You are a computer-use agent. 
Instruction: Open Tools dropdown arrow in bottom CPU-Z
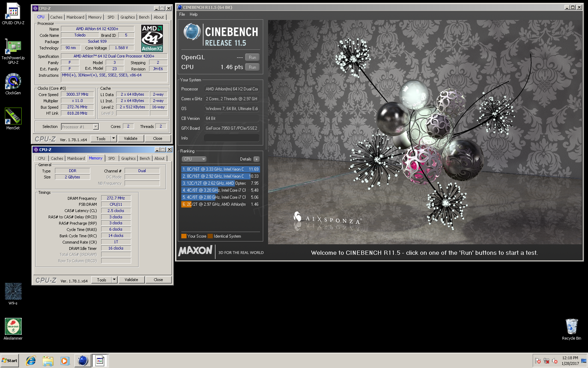[x=114, y=280]
